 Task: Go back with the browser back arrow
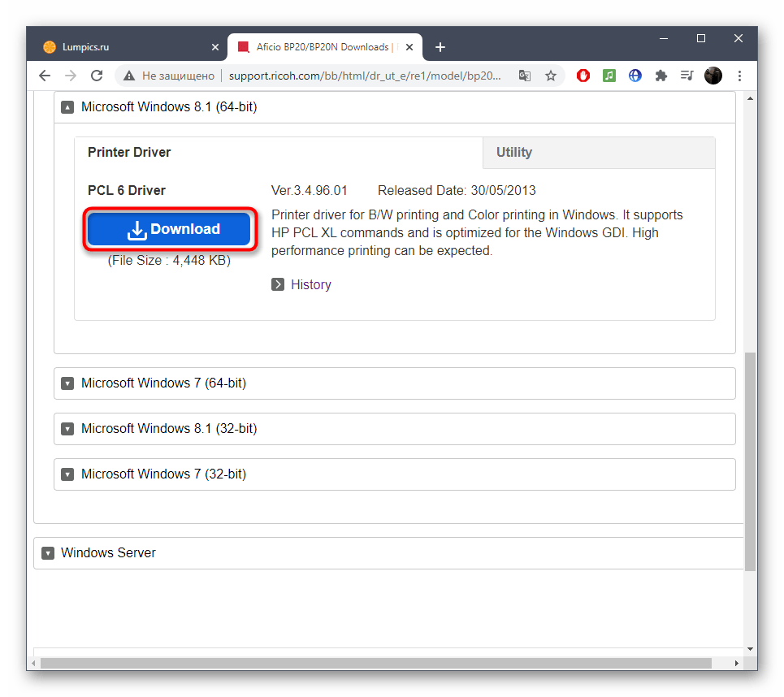[x=45, y=76]
